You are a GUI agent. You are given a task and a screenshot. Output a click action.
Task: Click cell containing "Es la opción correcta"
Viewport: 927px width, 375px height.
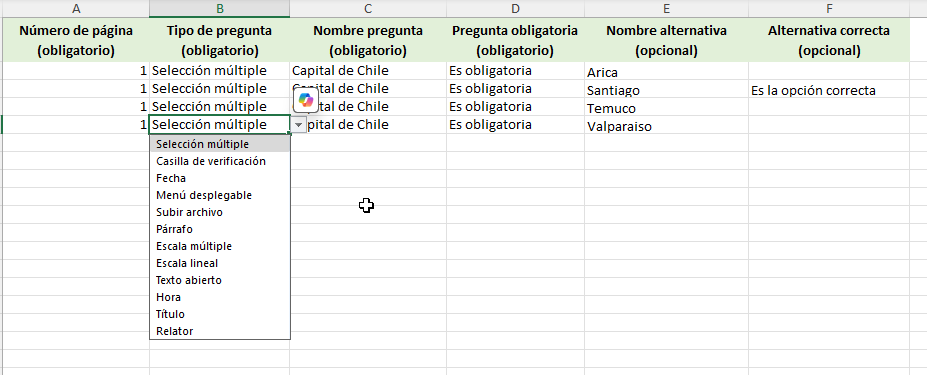[x=829, y=89]
